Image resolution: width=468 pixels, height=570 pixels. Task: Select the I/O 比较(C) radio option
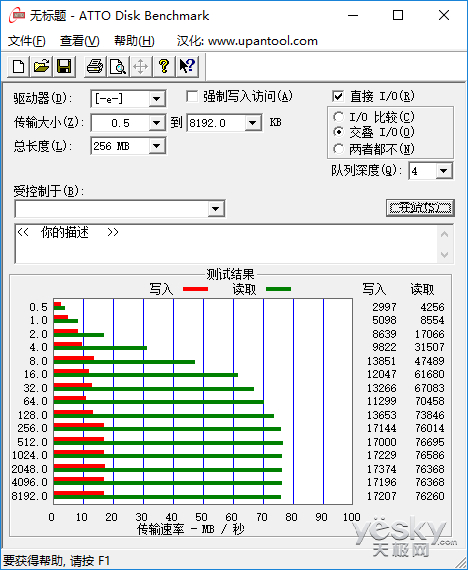tap(338, 117)
